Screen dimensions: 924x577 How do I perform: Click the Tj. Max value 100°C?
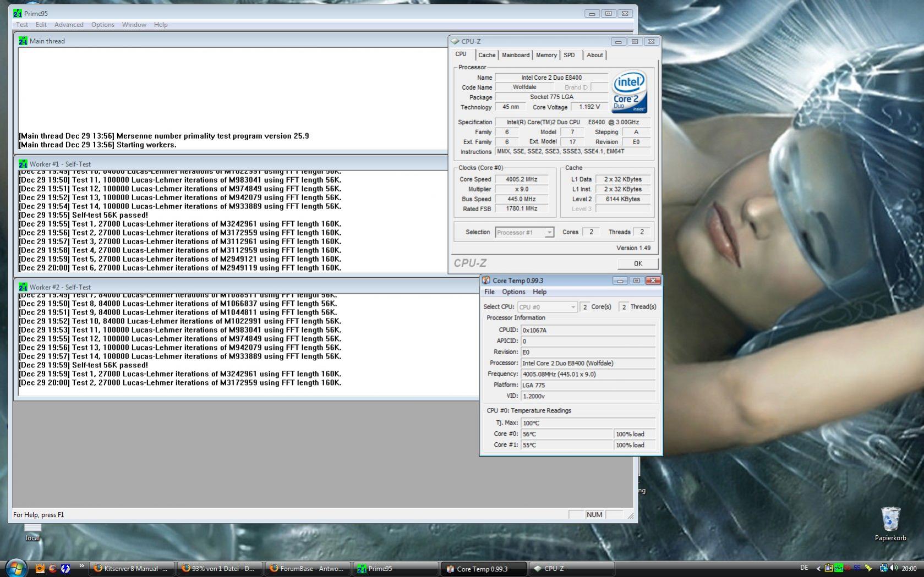pyautogui.click(x=588, y=424)
